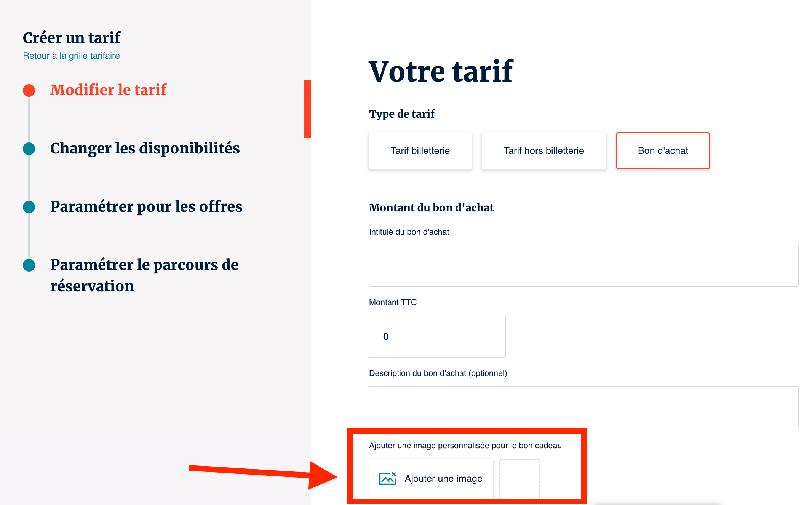
Task: Follow the Retour à la grille tarifaire link
Action: coord(71,56)
